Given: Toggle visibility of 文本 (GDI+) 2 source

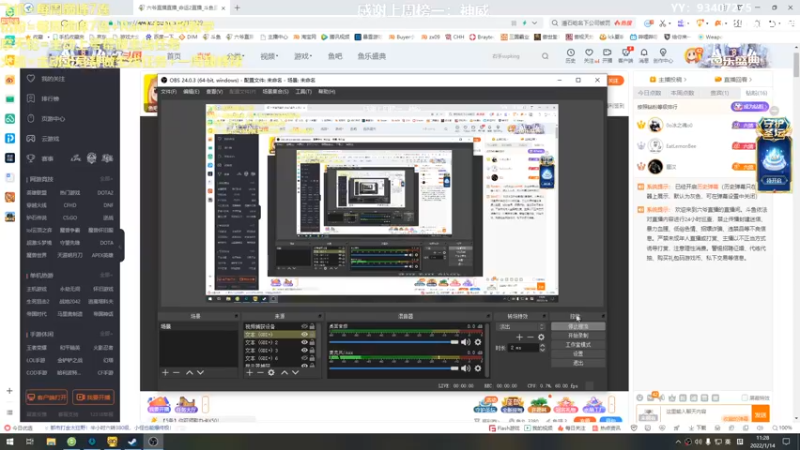Looking at the screenshot, I should point(305,342).
